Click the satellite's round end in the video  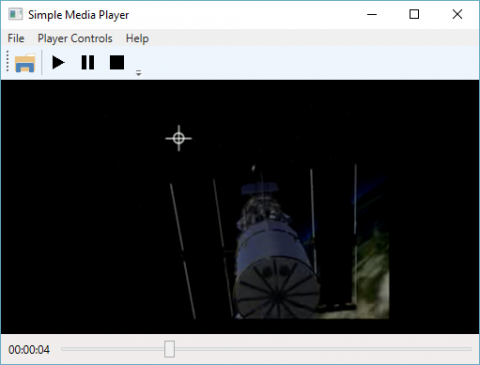277,288
